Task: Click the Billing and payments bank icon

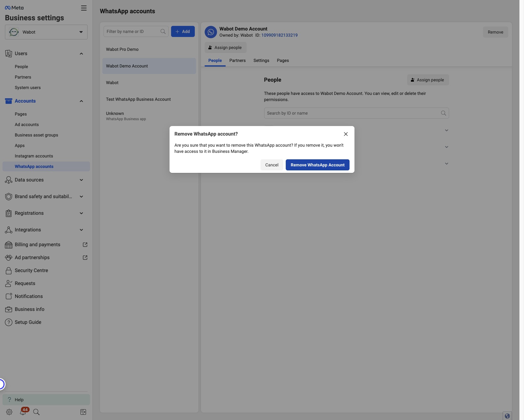Action: pos(9,245)
